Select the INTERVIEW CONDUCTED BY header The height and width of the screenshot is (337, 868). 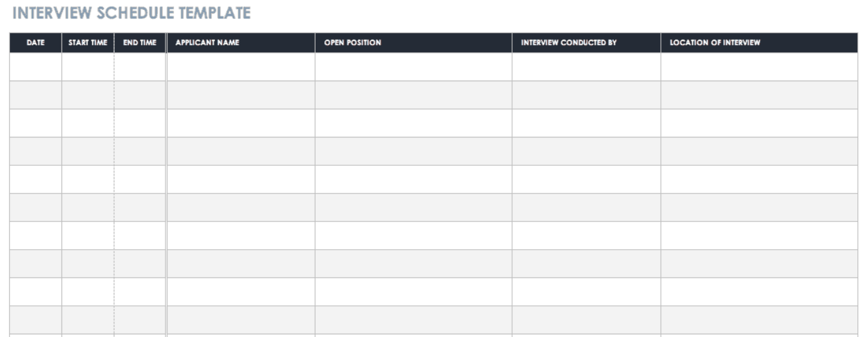point(586,43)
